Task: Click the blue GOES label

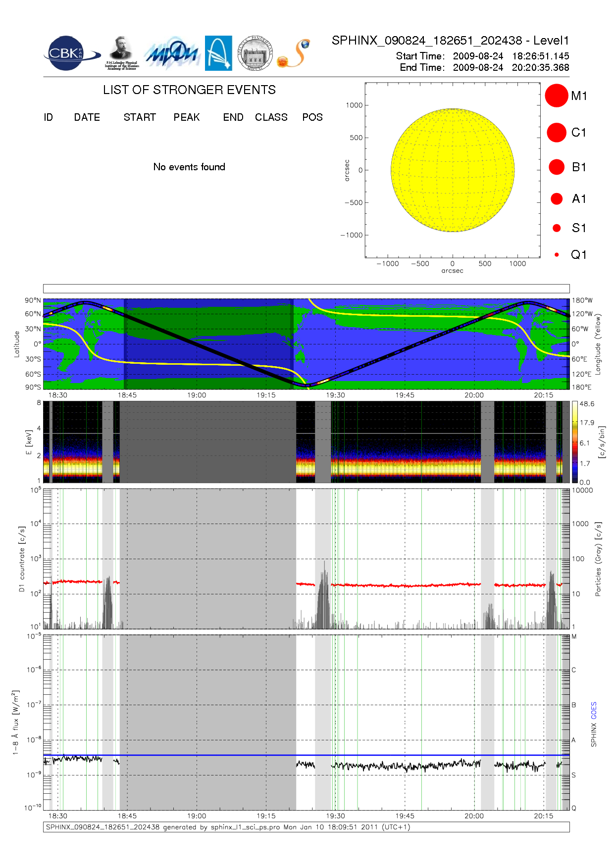Action: (x=594, y=711)
